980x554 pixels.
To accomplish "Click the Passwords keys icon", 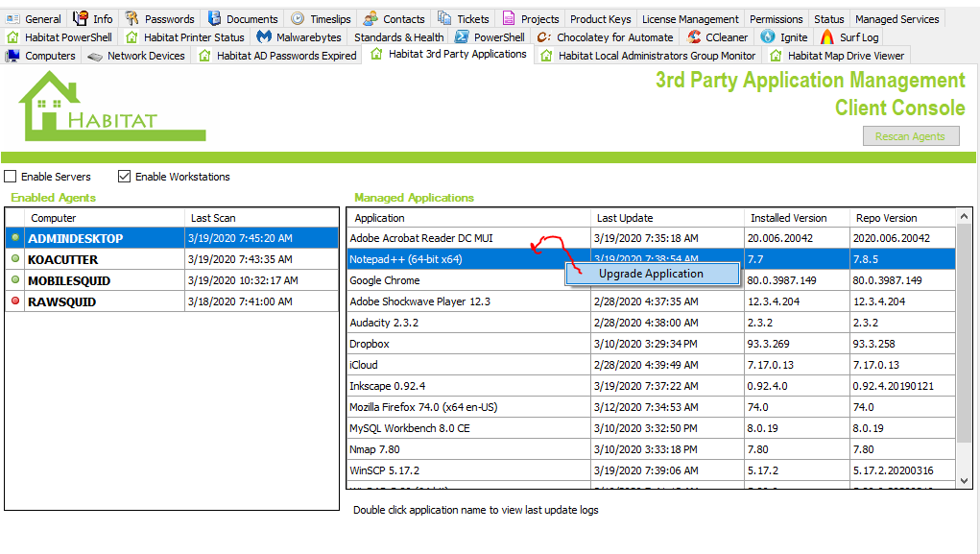I will click(132, 18).
